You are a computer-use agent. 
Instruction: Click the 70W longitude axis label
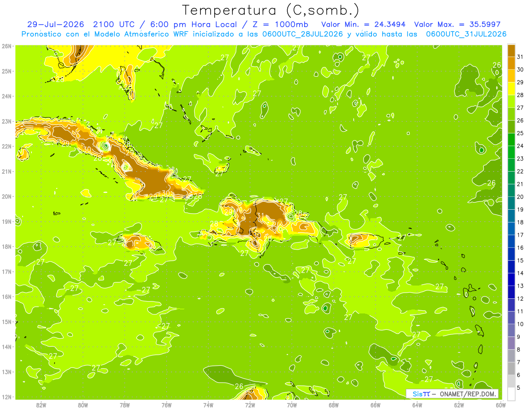point(292,405)
